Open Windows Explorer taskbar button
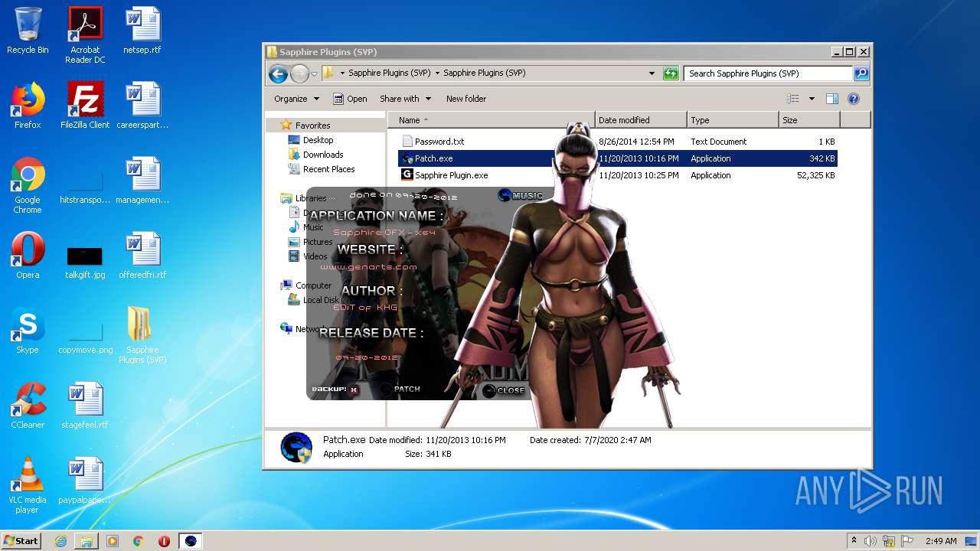This screenshot has height=551, width=980. pos(87,540)
